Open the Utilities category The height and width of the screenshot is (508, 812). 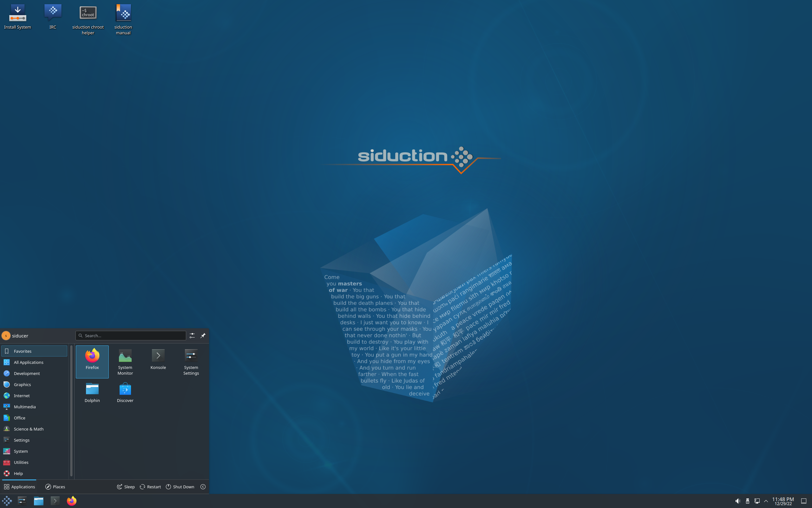pos(34,462)
